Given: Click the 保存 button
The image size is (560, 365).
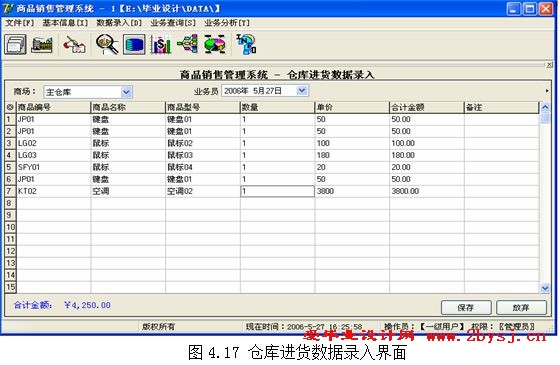Looking at the screenshot, I should pyautogui.click(x=466, y=308).
